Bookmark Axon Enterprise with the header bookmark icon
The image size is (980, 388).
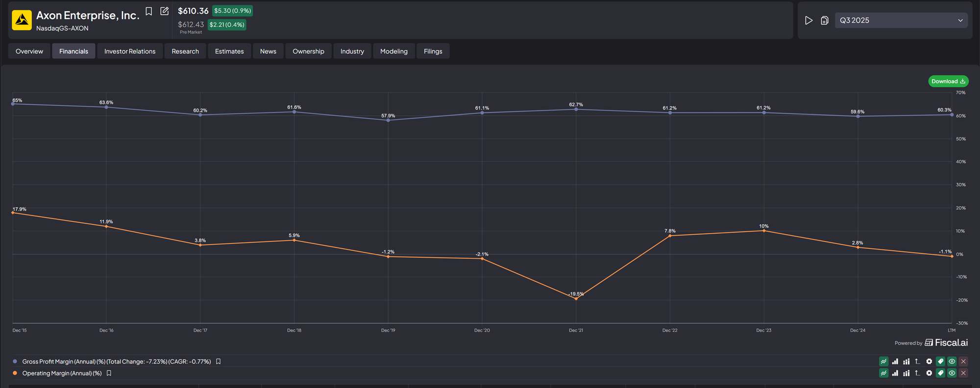(x=149, y=11)
